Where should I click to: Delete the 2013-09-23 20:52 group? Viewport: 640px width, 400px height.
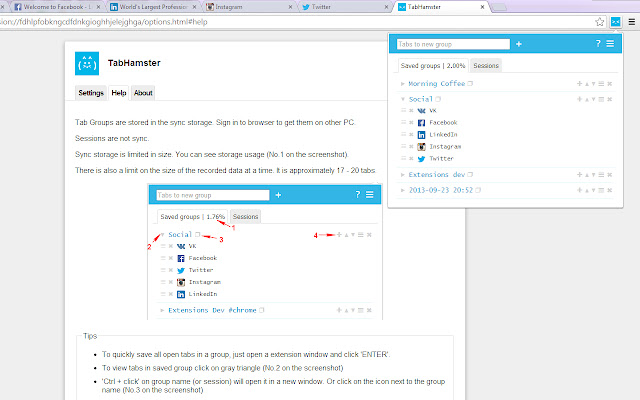point(609,190)
